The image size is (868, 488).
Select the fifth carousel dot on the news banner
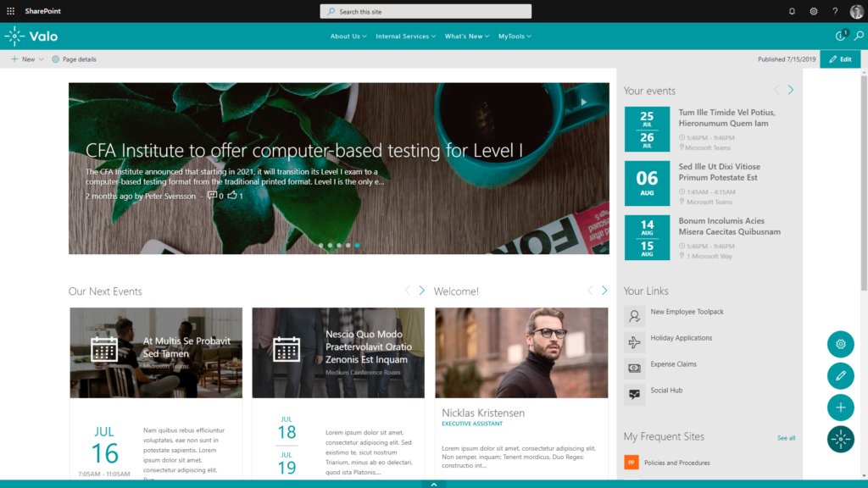tap(357, 245)
